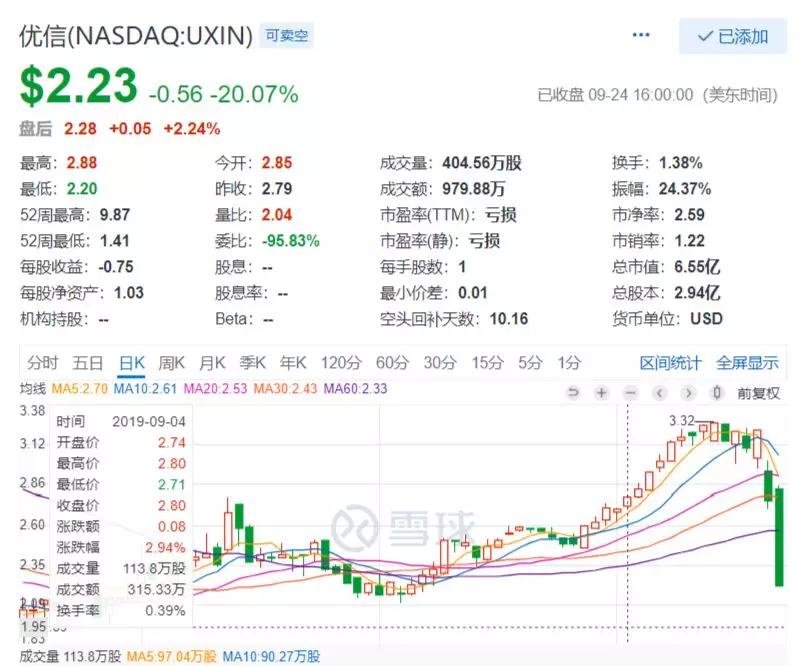Click the 3.32 high price marker on chart
The height and width of the screenshot is (666, 806).
point(682,421)
